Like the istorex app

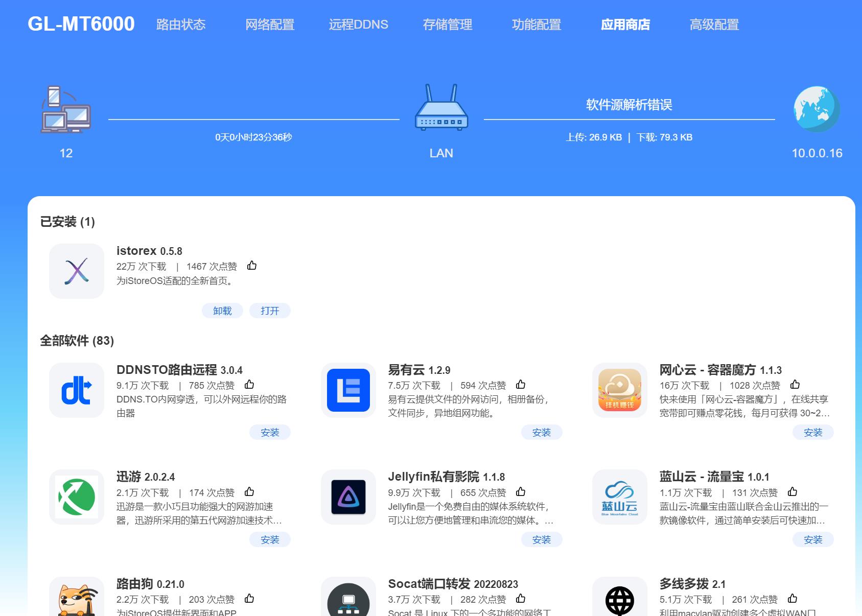coord(251,266)
